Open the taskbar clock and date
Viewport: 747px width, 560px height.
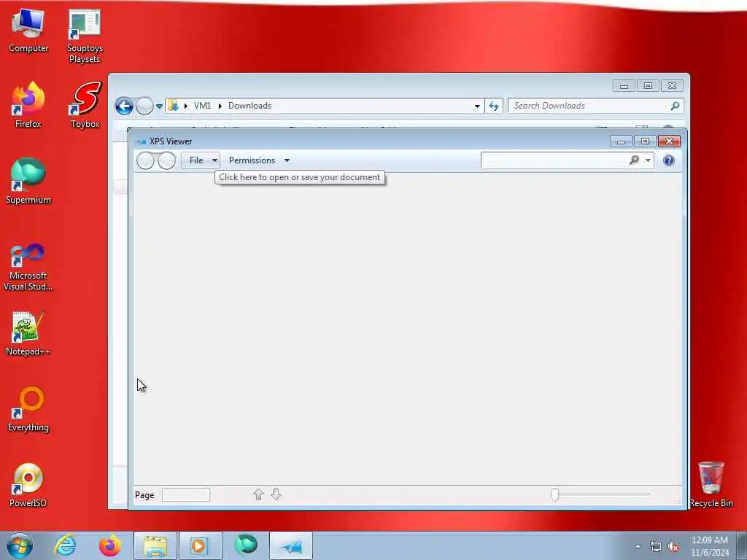[x=709, y=546]
